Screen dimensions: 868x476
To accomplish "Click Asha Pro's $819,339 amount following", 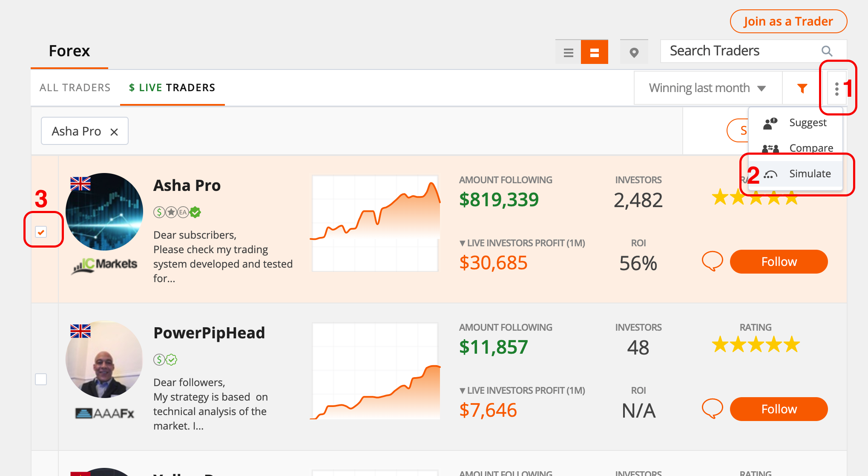I will tap(499, 200).
